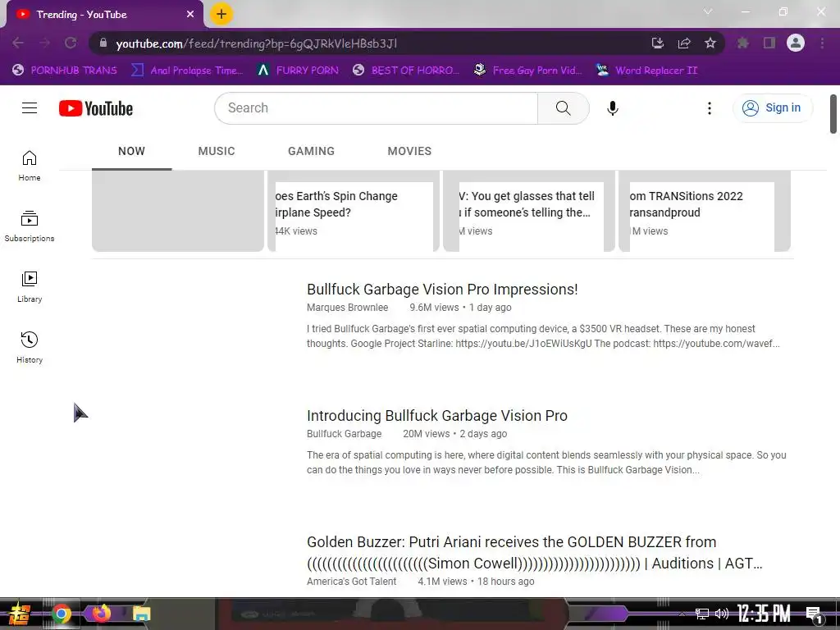
Task: Open the tab search chevron in title bar
Action: point(708,11)
